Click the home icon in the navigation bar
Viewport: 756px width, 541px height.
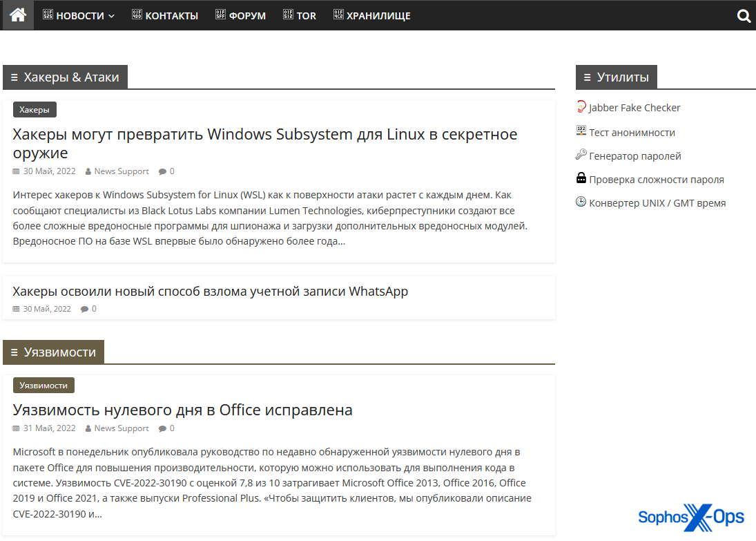pyautogui.click(x=17, y=15)
